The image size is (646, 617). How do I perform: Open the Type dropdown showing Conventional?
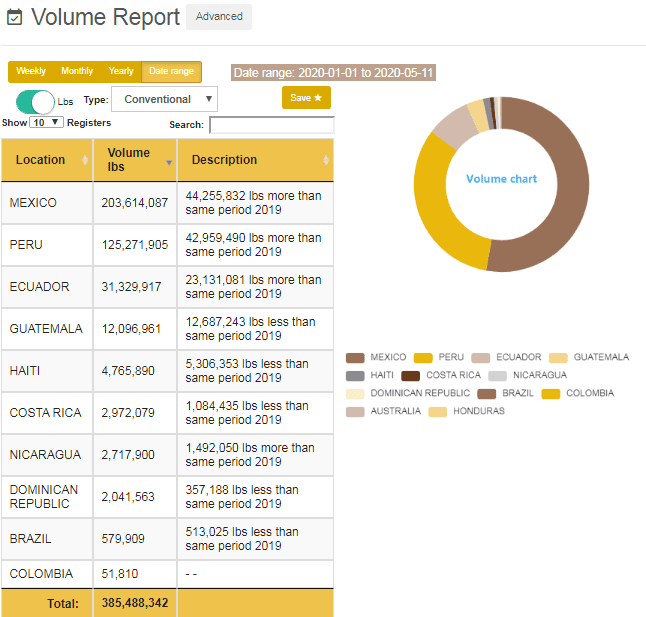coord(164,99)
